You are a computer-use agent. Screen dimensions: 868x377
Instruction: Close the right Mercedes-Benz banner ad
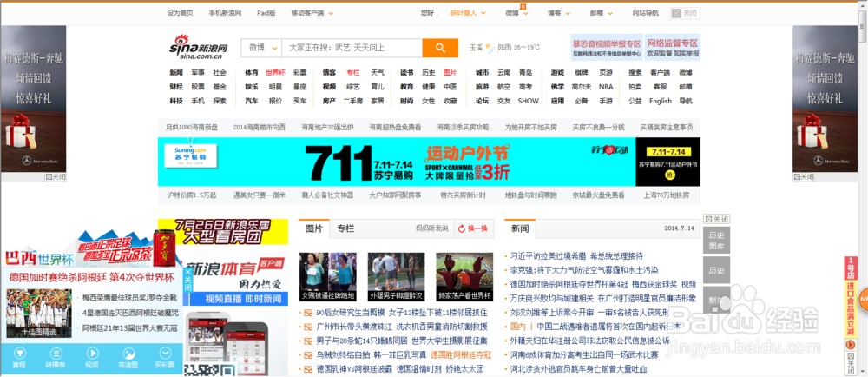coord(804,177)
